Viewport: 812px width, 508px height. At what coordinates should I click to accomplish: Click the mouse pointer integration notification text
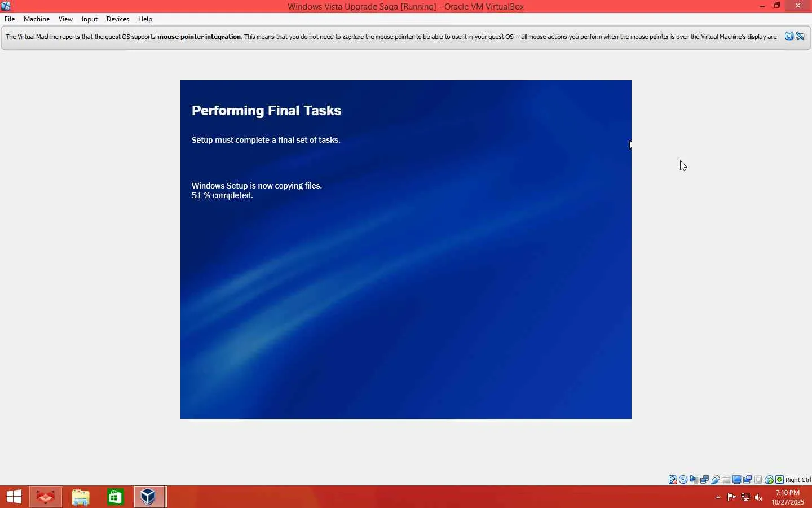pos(391,37)
